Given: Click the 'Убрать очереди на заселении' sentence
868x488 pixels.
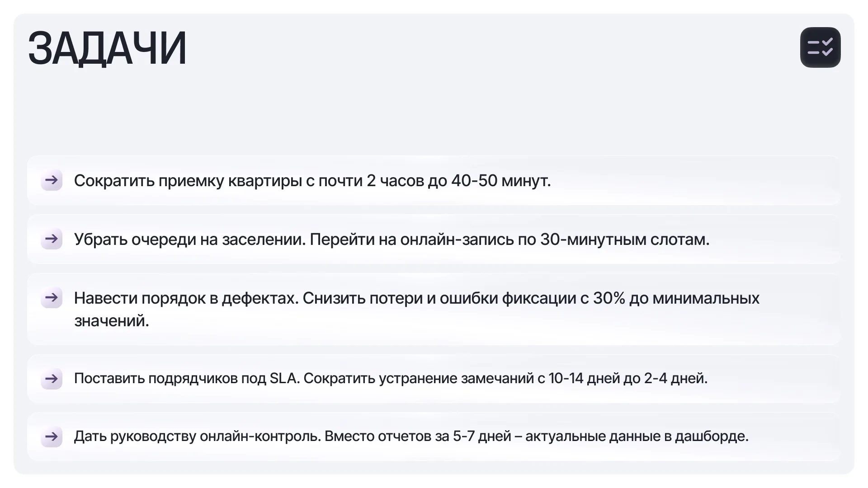Looking at the screenshot, I should pyautogui.click(x=190, y=239).
